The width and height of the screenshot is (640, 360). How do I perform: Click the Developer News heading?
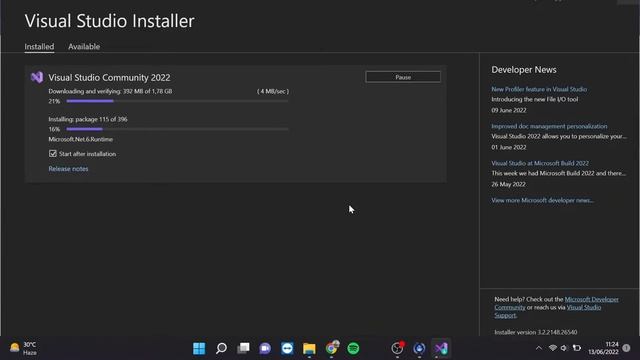[524, 70]
